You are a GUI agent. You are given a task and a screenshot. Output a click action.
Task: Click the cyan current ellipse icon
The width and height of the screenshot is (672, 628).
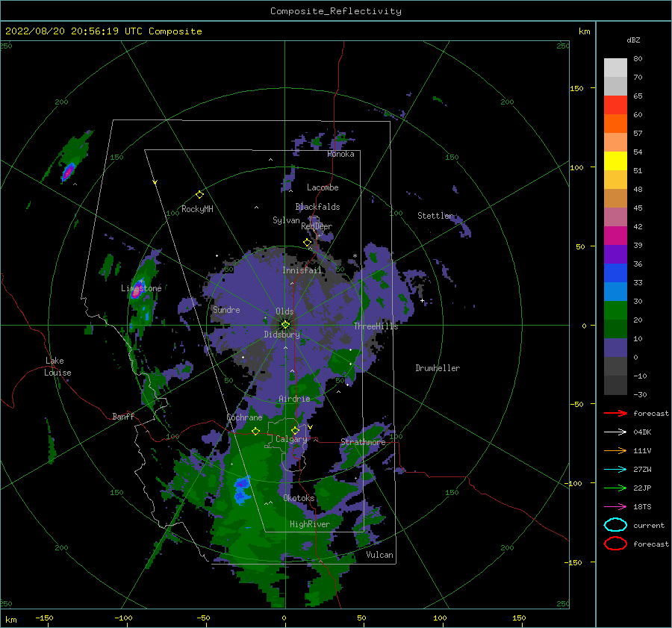pos(615,525)
